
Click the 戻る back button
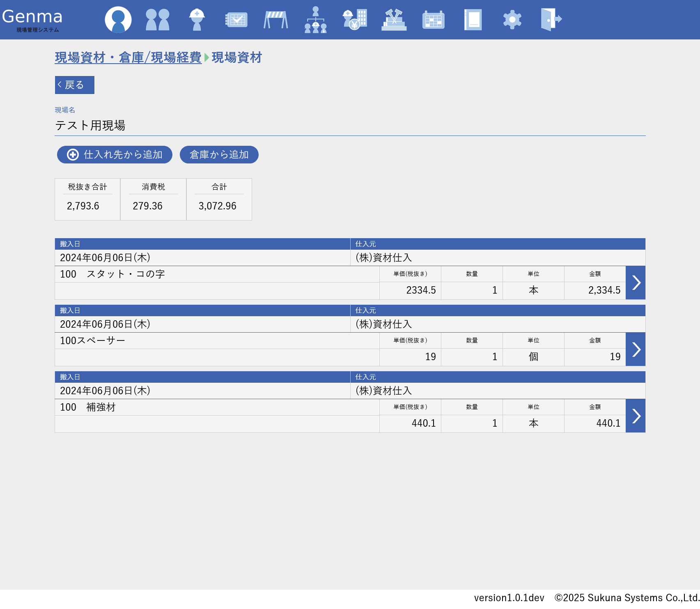[x=75, y=85]
